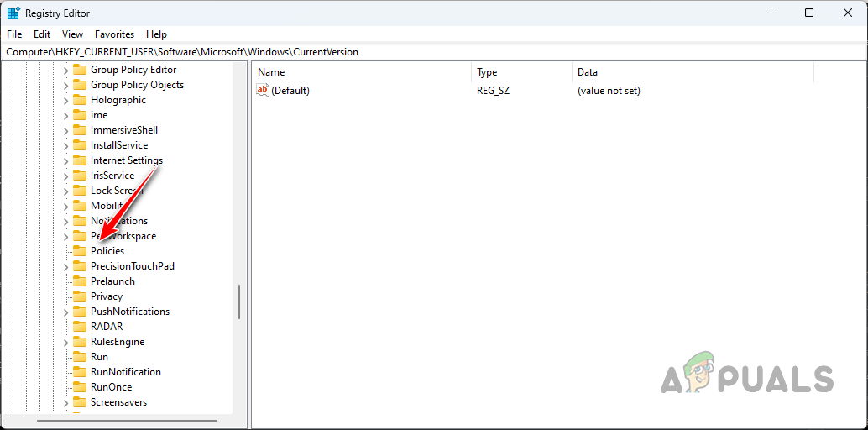The image size is (868, 430).
Task: Click the InstallService folder icon
Action: 81,145
